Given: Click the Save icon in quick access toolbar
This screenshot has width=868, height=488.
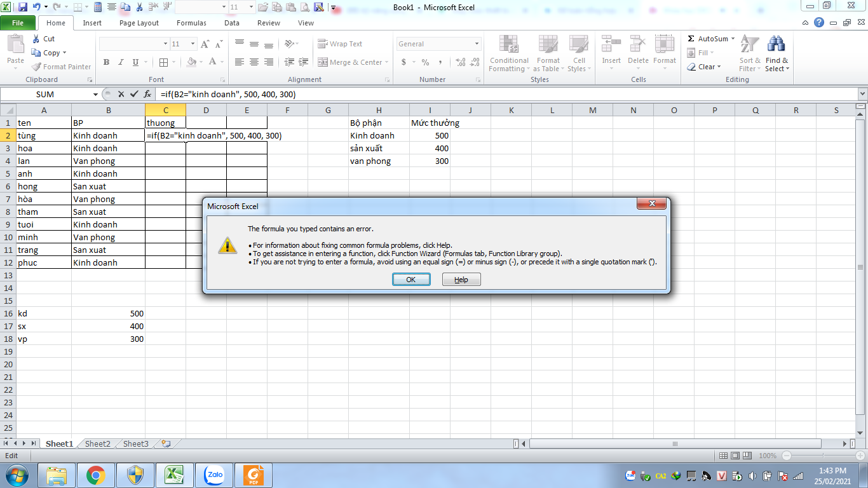Looking at the screenshot, I should coord(23,8).
